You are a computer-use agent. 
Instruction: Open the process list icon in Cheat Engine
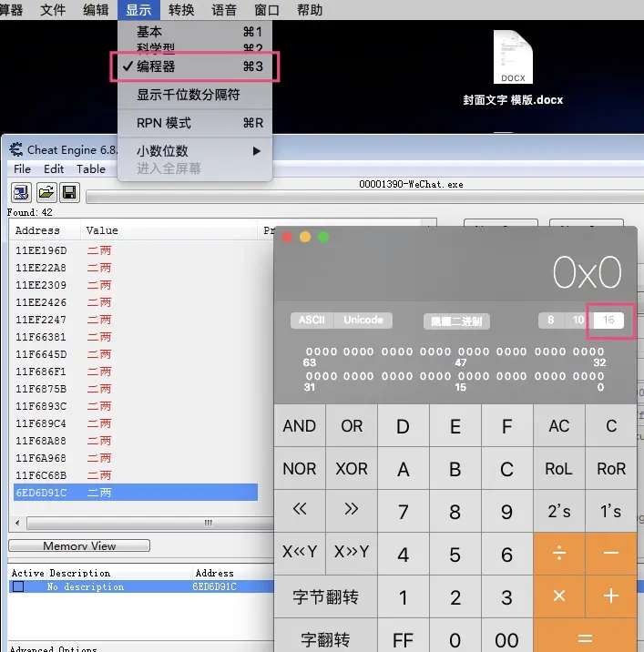(x=21, y=193)
